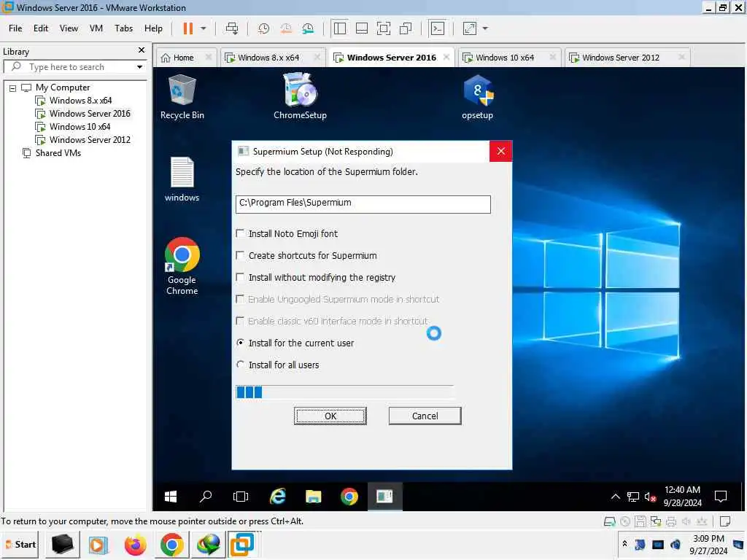Select the ChromeSetup desktop icon

tap(300, 97)
